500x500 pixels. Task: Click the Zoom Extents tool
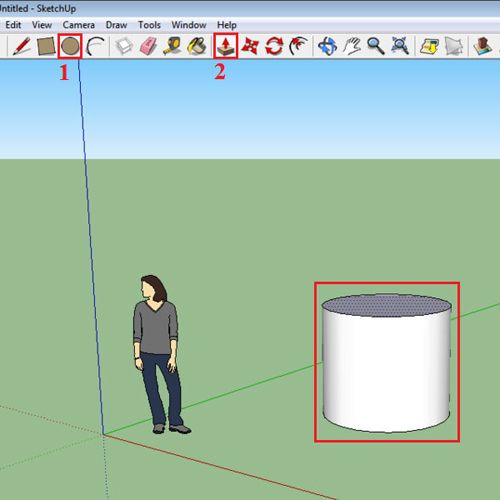[400, 46]
